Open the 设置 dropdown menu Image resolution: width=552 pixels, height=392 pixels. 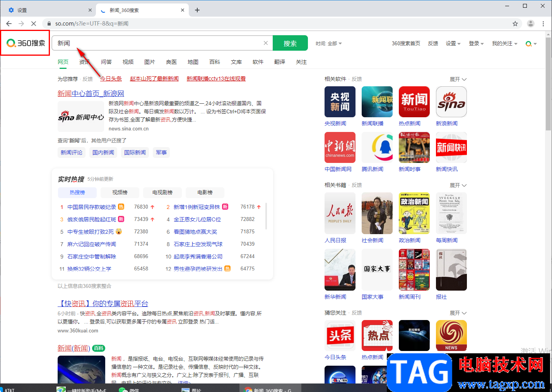453,44
